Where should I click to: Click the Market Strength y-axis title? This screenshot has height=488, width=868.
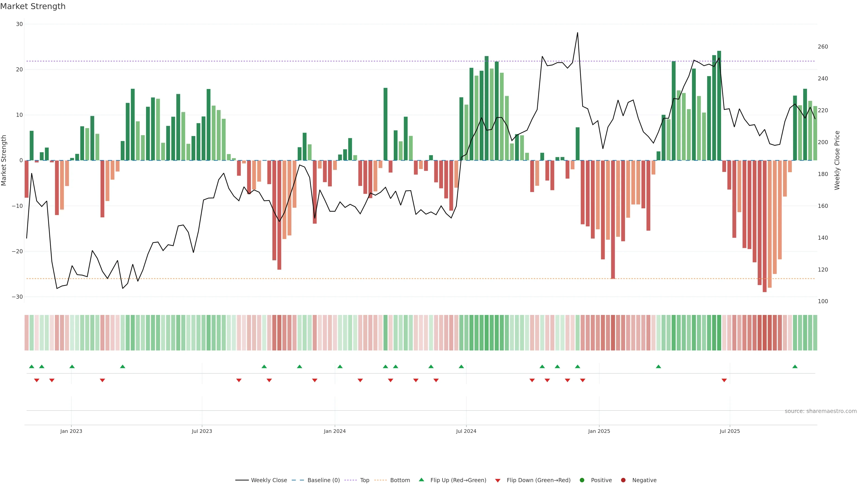pos(4,160)
